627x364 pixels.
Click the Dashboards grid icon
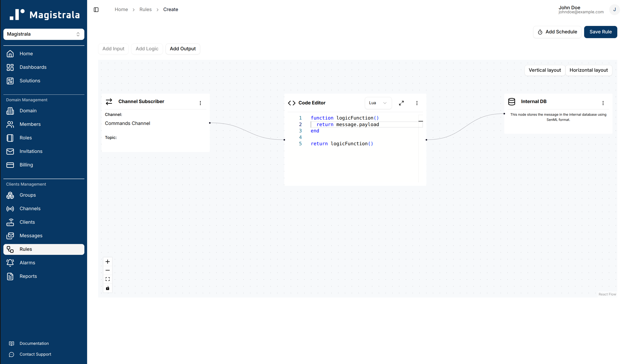(x=10, y=67)
